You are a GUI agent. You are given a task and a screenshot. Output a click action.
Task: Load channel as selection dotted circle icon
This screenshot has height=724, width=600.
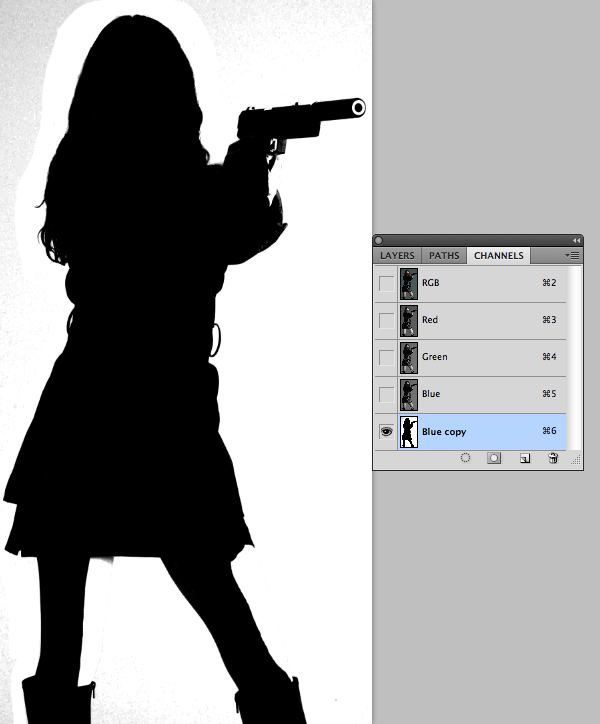pos(465,458)
